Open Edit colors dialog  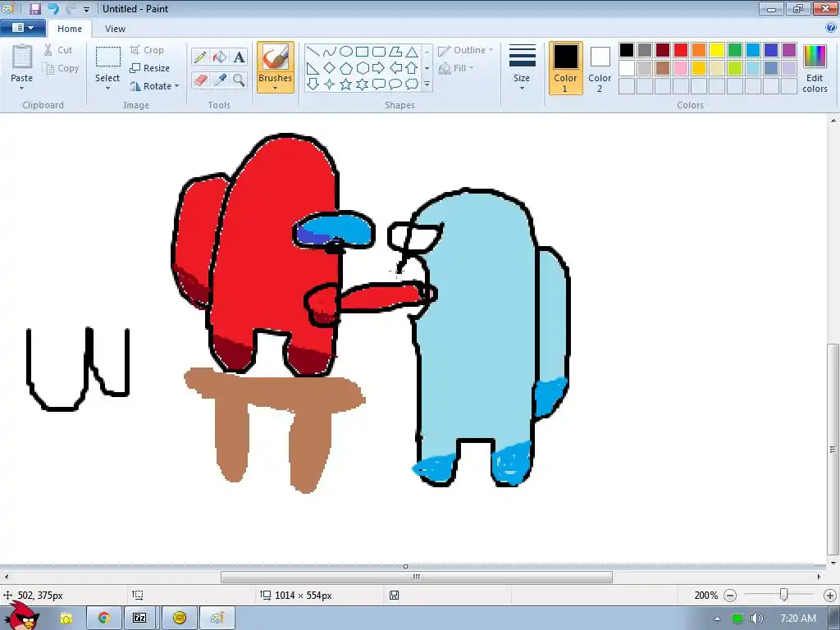pyautogui.click(x=815, y=68)
